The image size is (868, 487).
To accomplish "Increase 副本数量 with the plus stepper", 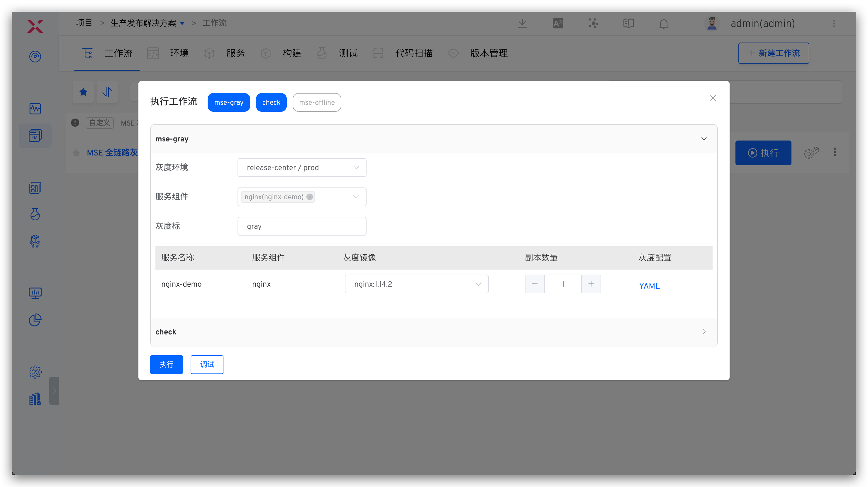I will pyautogui.click(x=591, y=284).
